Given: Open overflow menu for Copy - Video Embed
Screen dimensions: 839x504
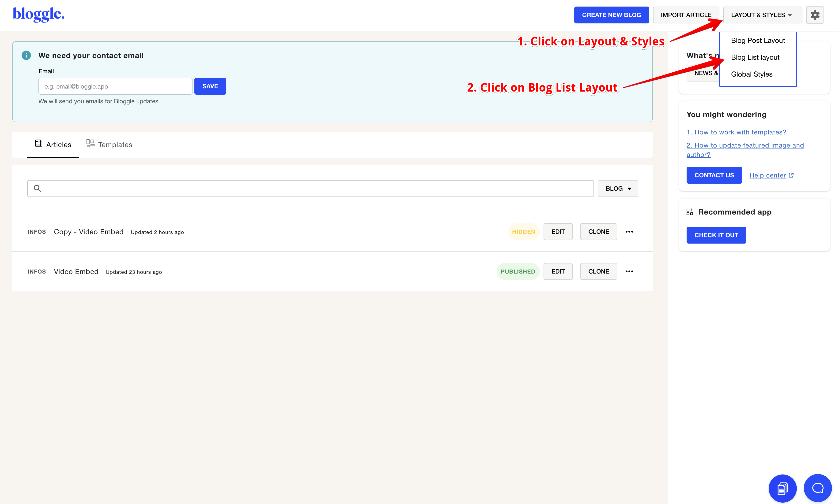Looking at the screenshot, I should 629,231.
